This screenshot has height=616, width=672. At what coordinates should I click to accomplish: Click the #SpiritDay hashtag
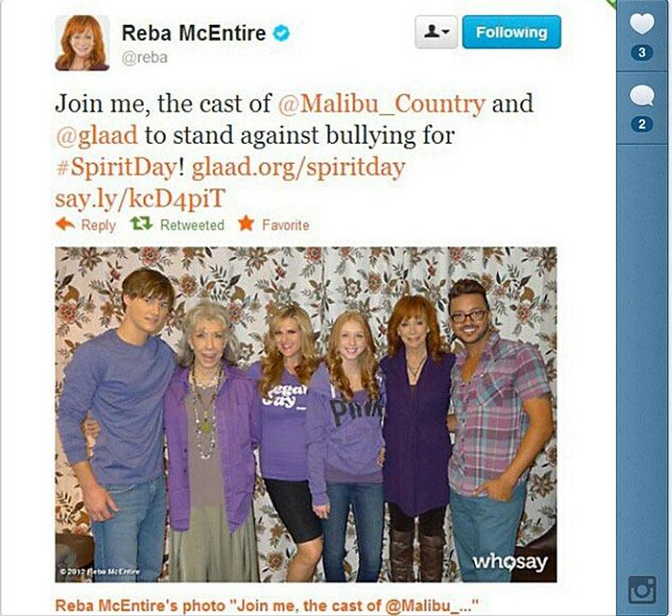pyautogui.click(x=116, y=167)
